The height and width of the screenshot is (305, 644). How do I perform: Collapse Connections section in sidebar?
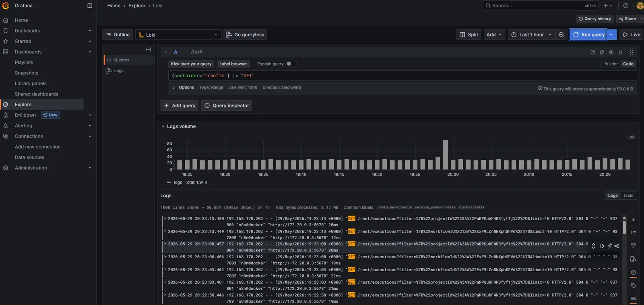[x=90, y=136]
